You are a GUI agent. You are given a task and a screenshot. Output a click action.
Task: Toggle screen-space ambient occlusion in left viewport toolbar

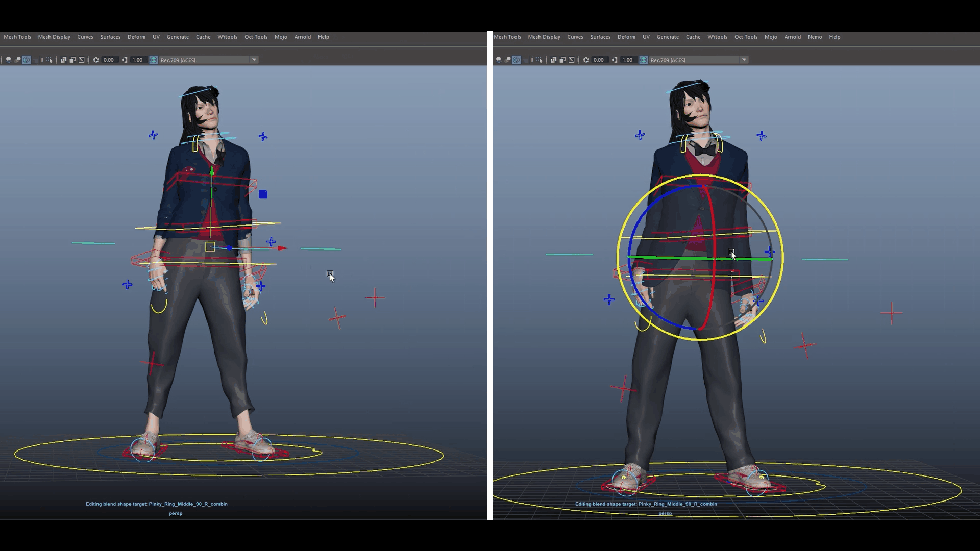point(18,60)
